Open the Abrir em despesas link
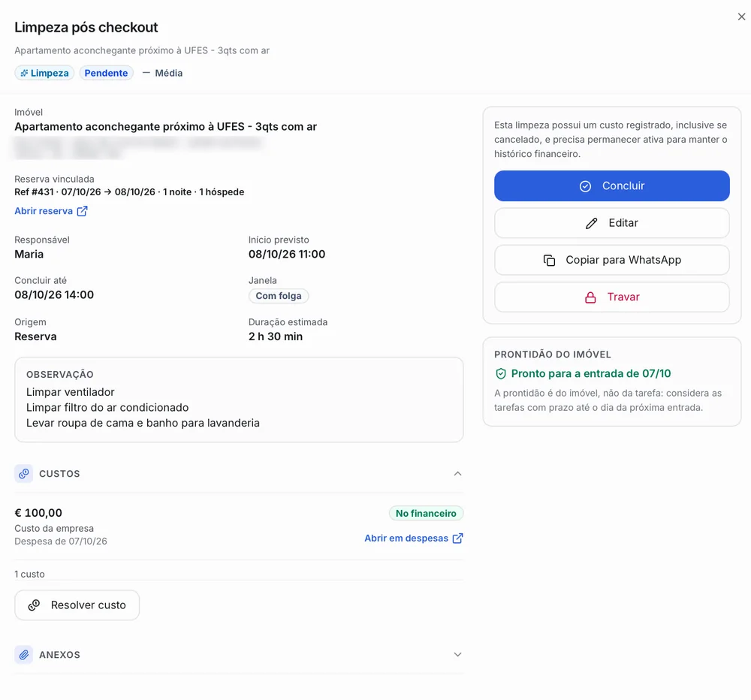 [413, 538]
